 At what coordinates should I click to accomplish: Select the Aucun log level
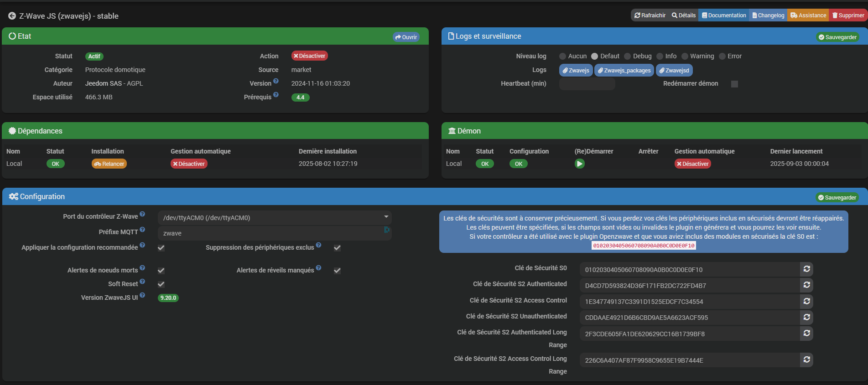[562, 56]
